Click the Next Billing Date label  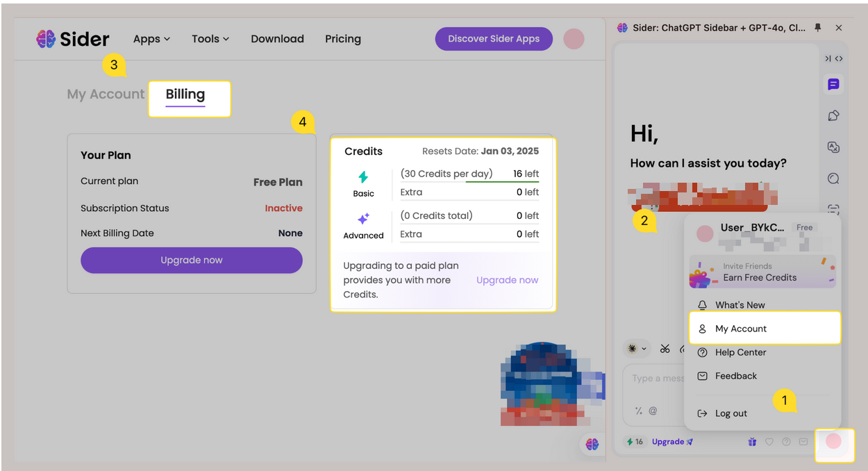pyautogui.click(x=117, y=233)
